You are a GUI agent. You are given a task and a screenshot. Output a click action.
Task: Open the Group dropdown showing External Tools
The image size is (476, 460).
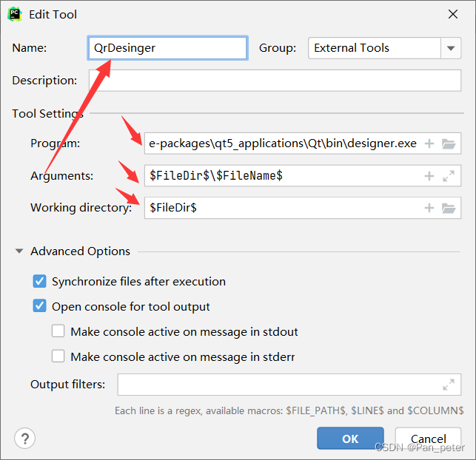click(x=384, y=48)
